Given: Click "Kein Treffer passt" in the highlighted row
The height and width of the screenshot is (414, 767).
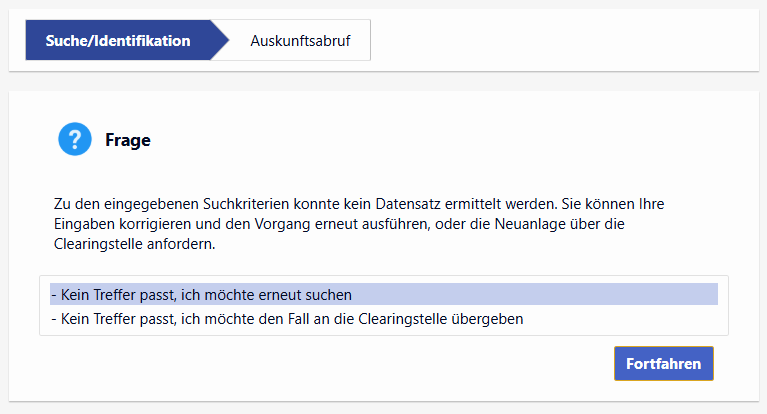Looking at the screenshot, I should 109,295.
